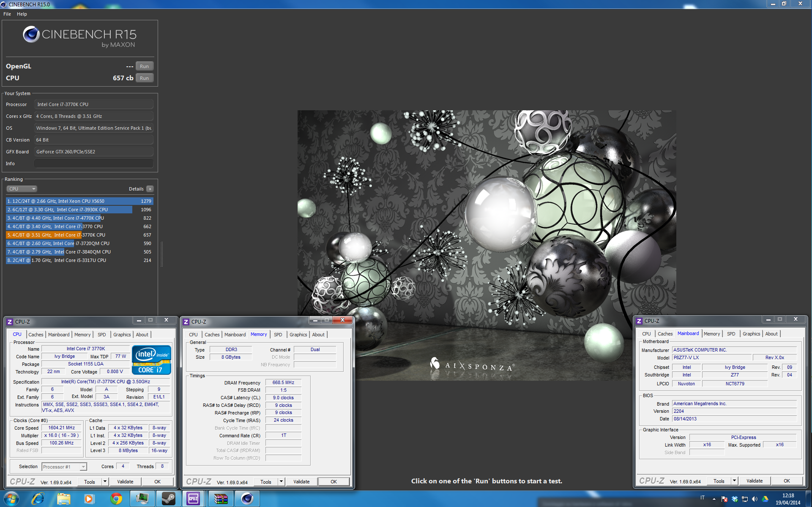Click Validate in the Mainboard window

(x=755, y=481)
